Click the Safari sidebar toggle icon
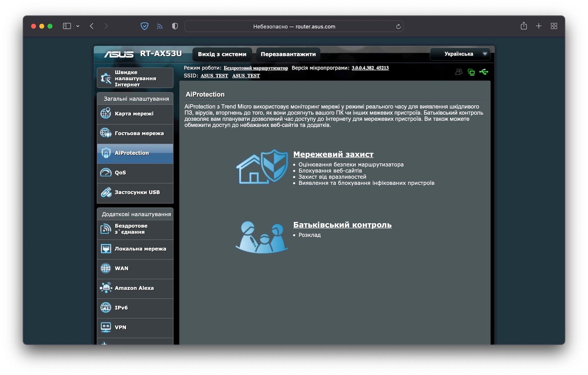588x375 pixels. [67, 26]
